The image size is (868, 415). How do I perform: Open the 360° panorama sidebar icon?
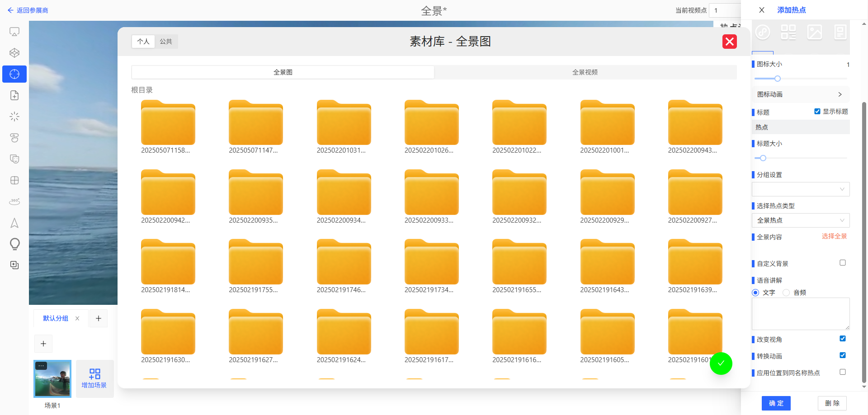[14, 201]
